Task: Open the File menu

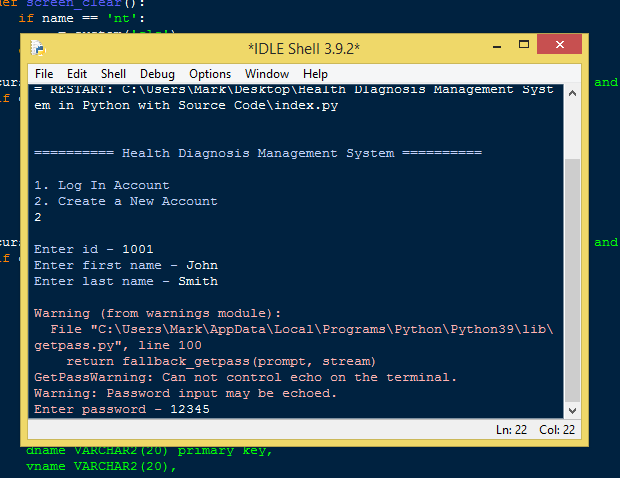Action: coord(44,74)
